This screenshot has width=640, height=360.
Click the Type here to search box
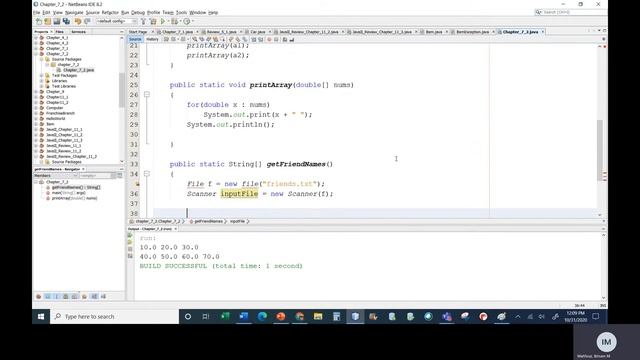coord(115,316)
